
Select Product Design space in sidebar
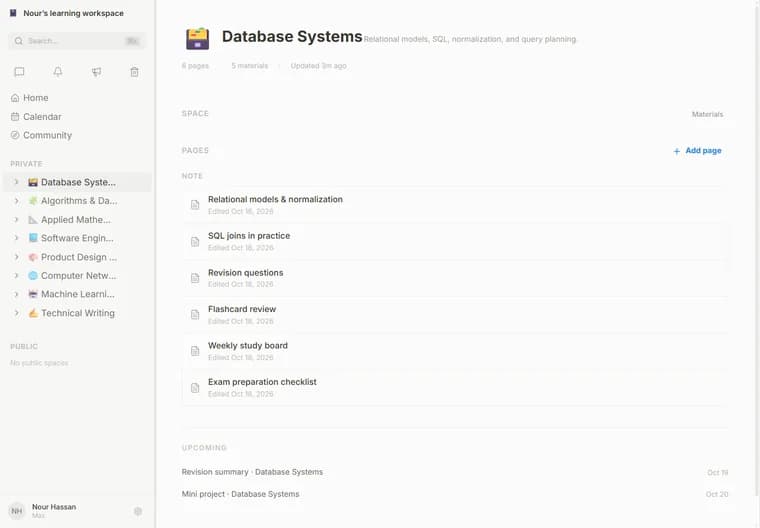coord(78,257)
